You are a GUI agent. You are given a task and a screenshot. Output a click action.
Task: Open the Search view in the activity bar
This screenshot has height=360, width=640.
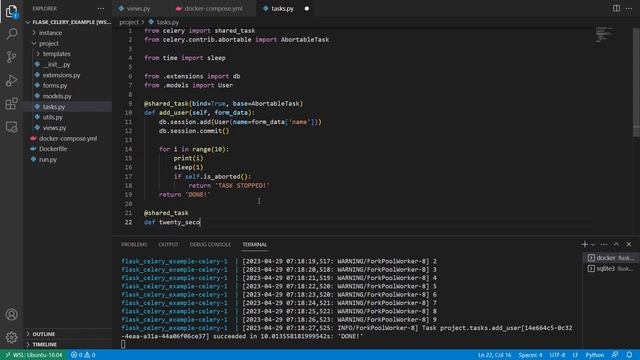click(x=11, y=33)
